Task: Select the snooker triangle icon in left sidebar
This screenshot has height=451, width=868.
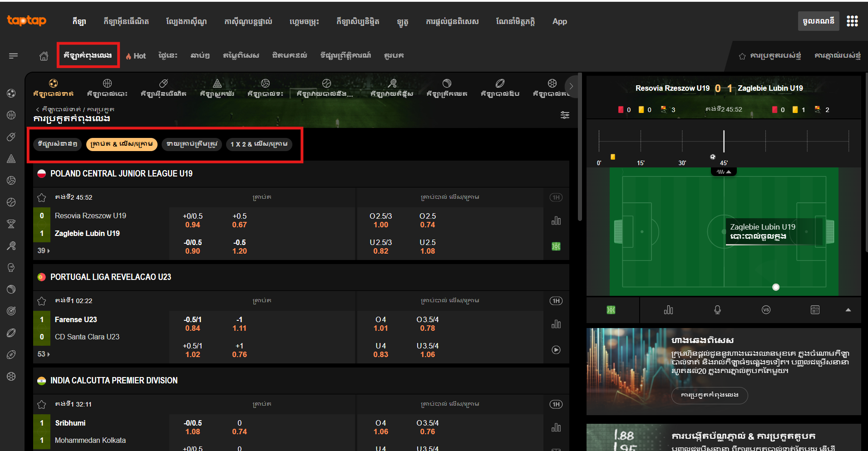Action: point(11,158)
